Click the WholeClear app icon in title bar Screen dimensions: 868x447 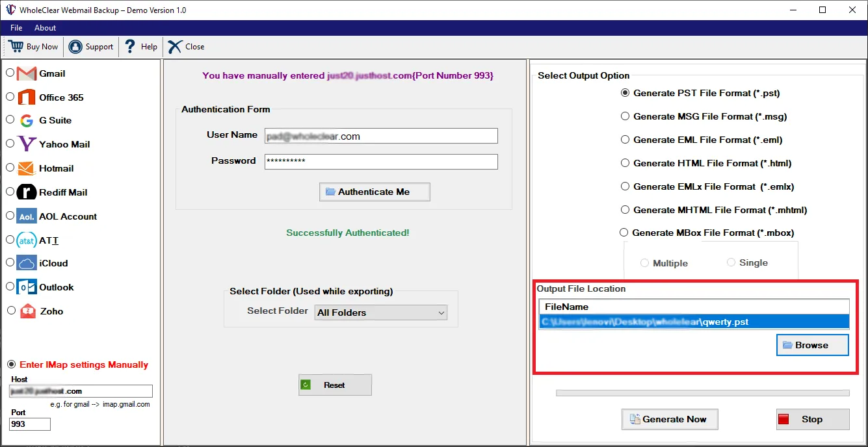click(10, 10)
